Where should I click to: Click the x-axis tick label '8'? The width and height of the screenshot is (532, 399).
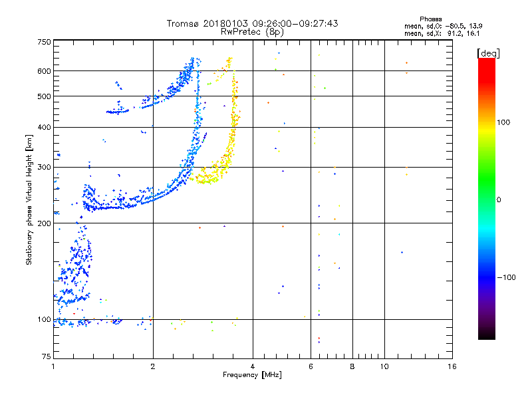pos(352,366)
